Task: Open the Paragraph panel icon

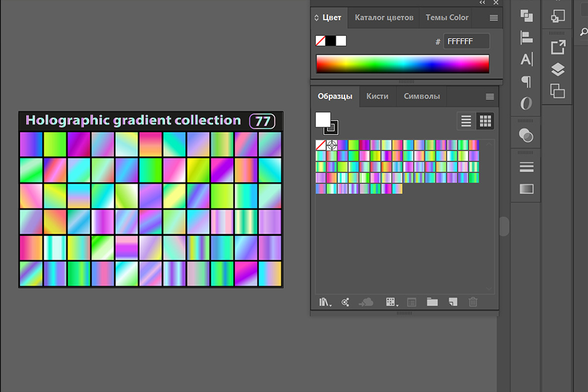Action: pos(526,81)
